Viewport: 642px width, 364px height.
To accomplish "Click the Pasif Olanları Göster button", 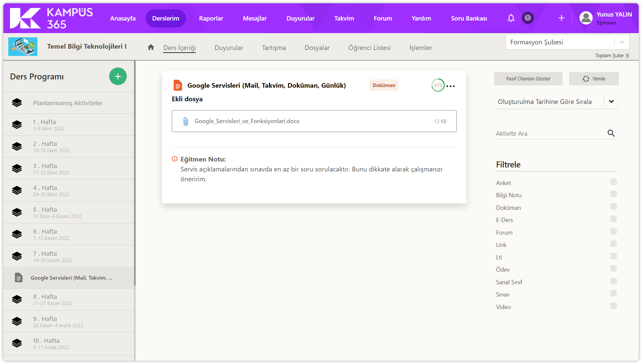I will click(x=528, y=79).
